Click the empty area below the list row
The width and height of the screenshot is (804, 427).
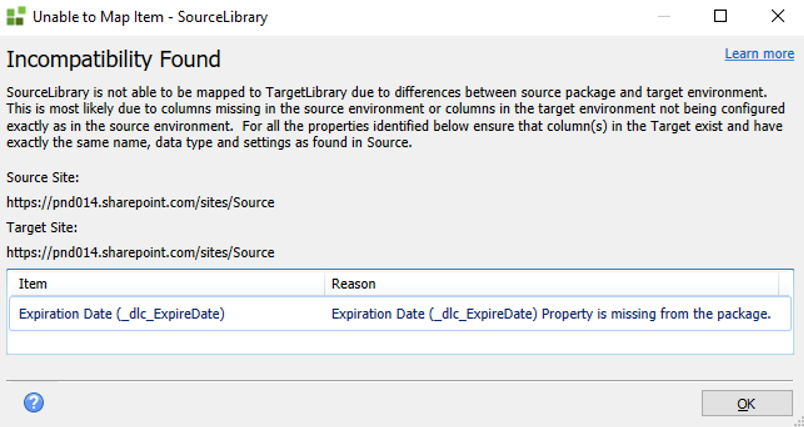click(x=400, y=342)
